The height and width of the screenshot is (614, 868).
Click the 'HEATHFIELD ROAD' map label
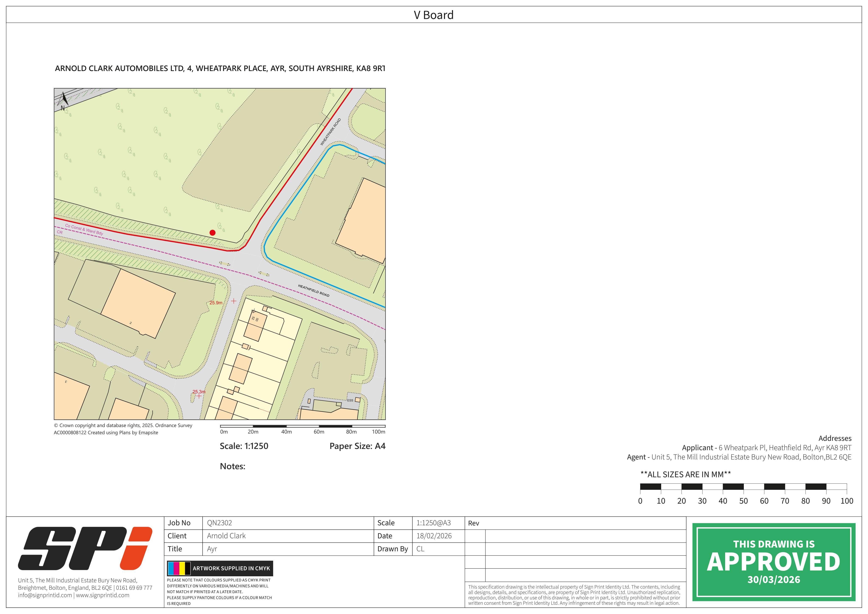click(x=313, y=290)
